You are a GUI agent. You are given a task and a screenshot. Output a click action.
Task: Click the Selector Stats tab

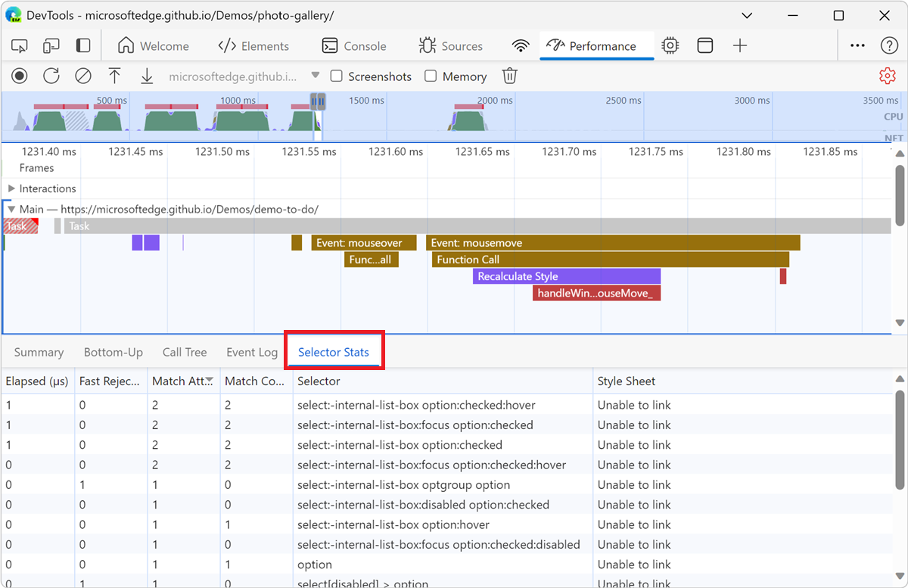(334, 352)
